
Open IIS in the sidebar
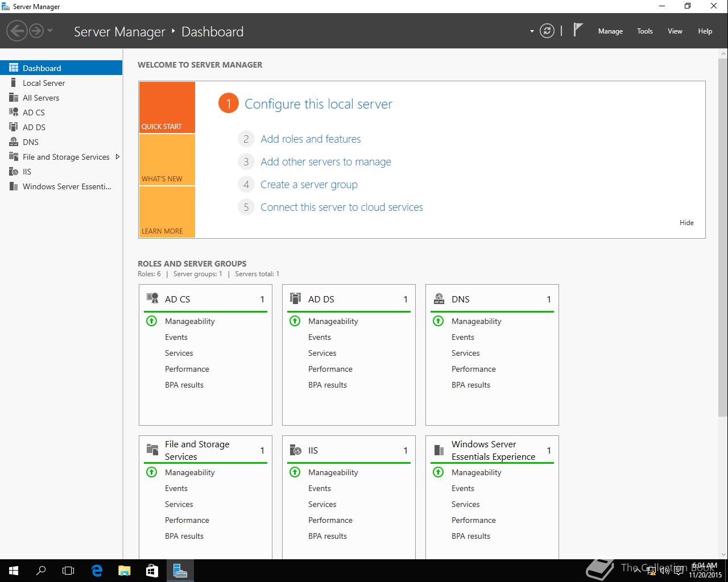coord(61,172)
